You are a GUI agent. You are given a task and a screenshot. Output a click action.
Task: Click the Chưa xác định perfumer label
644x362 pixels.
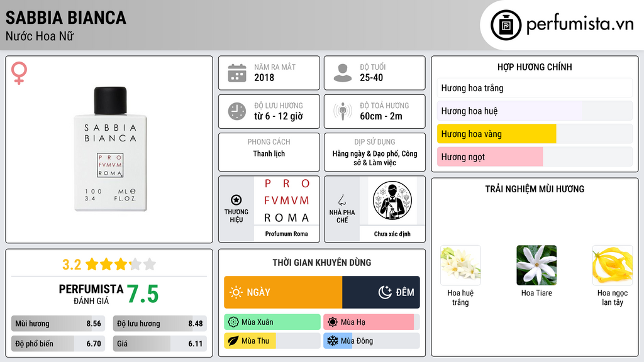click(392, 234)
